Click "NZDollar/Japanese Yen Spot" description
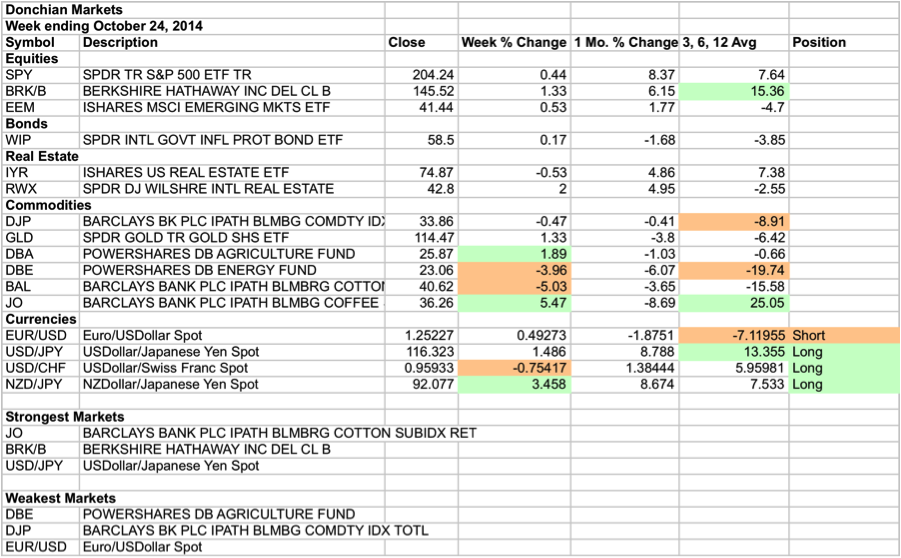This screenshot has width=901, height=558. point(232,384)
